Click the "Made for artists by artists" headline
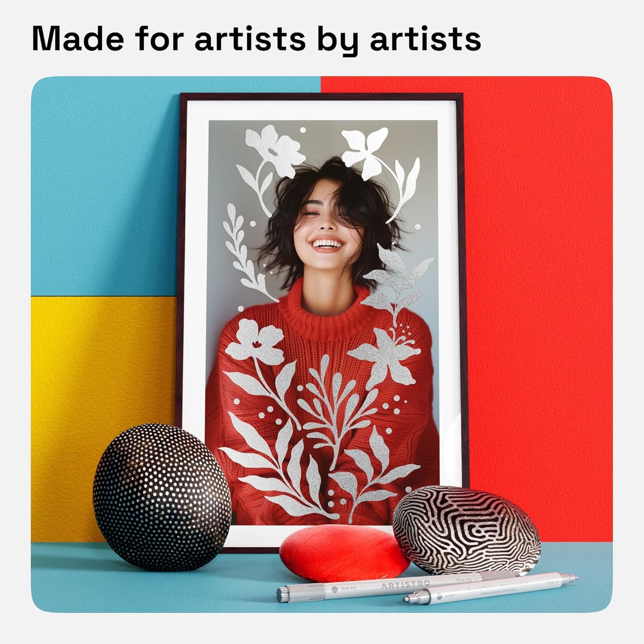Screen dimensions: 644x644 click(256, 40)
